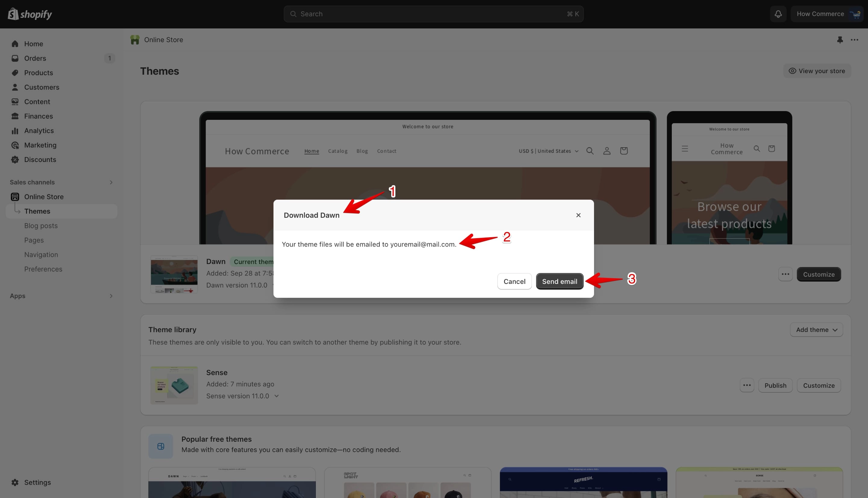Pin the Online Store channel

click(840, 40)
